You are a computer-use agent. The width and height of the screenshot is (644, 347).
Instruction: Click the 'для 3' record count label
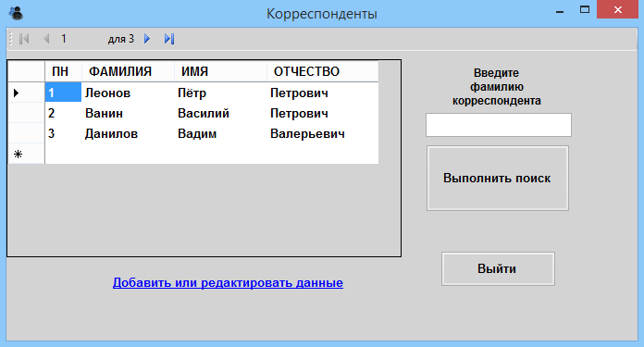[x=120, y=39]
